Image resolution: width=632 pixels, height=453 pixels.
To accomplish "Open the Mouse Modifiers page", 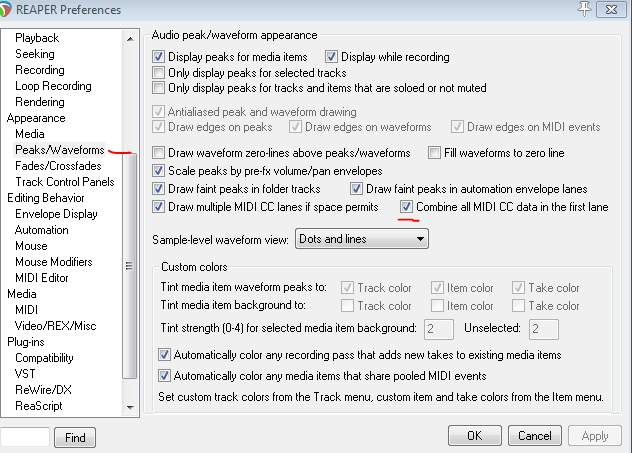I will pos(54,262).
